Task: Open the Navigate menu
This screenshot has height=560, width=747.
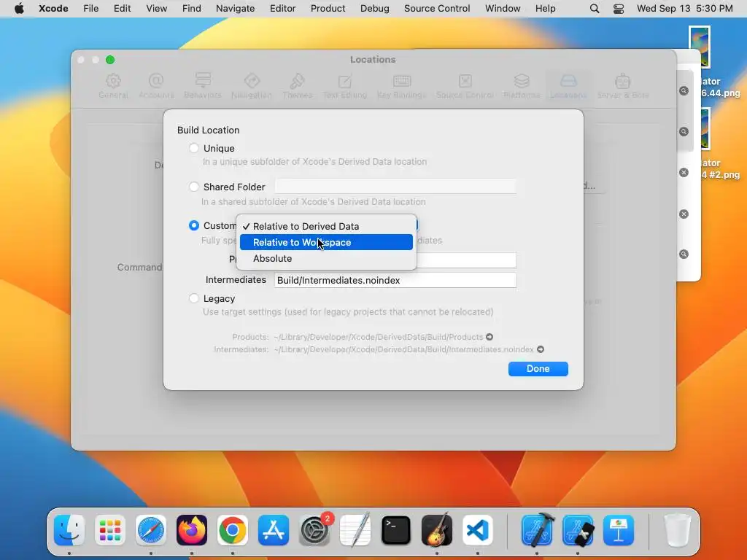Action: tap(235, 9)
